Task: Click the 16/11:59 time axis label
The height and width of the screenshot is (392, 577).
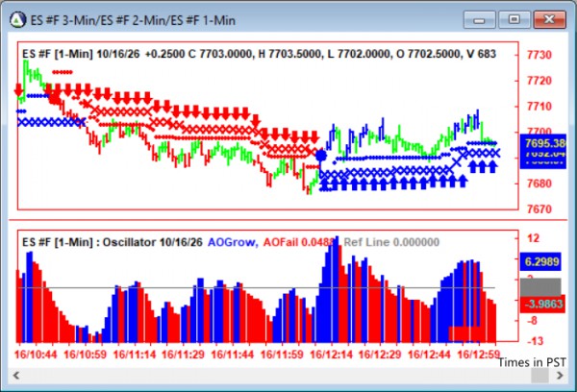Action: (x=282, y=355)
